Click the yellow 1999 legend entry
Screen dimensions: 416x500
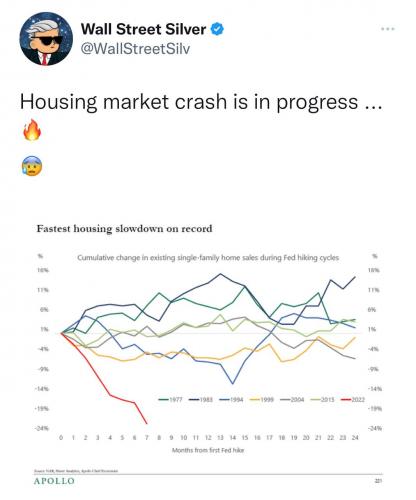click(x=262, y=399)
